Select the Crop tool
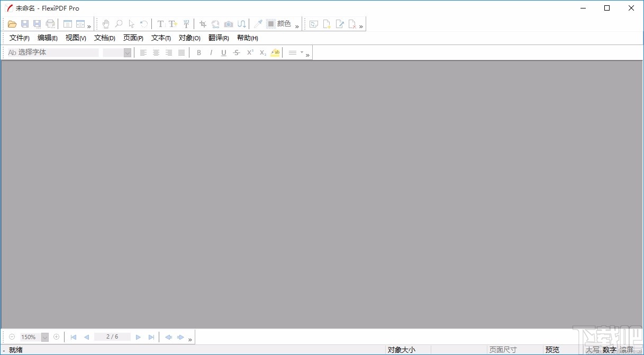This screenshot has width=644, height=355. [x=202, y=24]
